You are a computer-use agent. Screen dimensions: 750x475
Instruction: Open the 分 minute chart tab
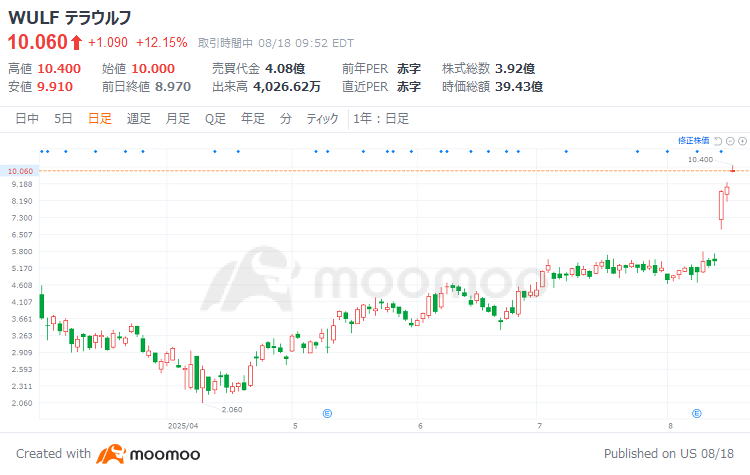[x=286, y=119]
